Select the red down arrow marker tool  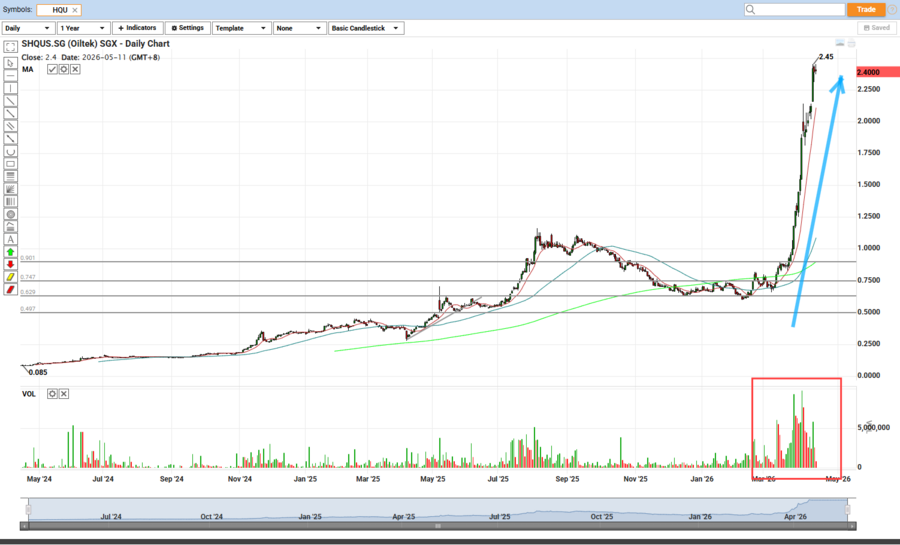point(11,264)
